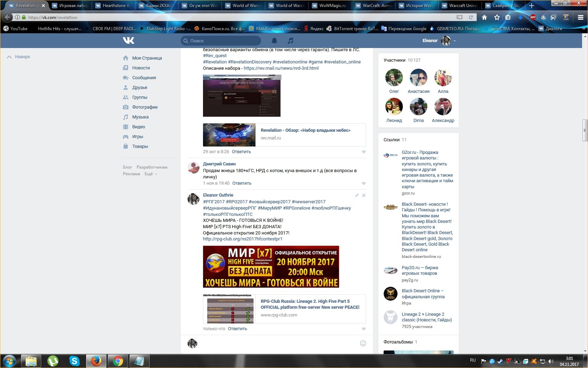Click Firefox bookmark star icon

(497, 17)
